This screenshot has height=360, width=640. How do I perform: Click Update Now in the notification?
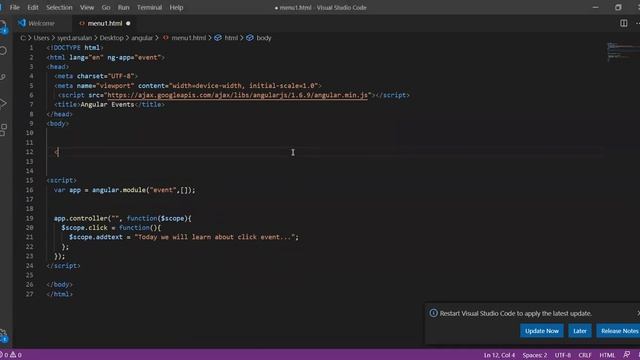pos(542,331)
